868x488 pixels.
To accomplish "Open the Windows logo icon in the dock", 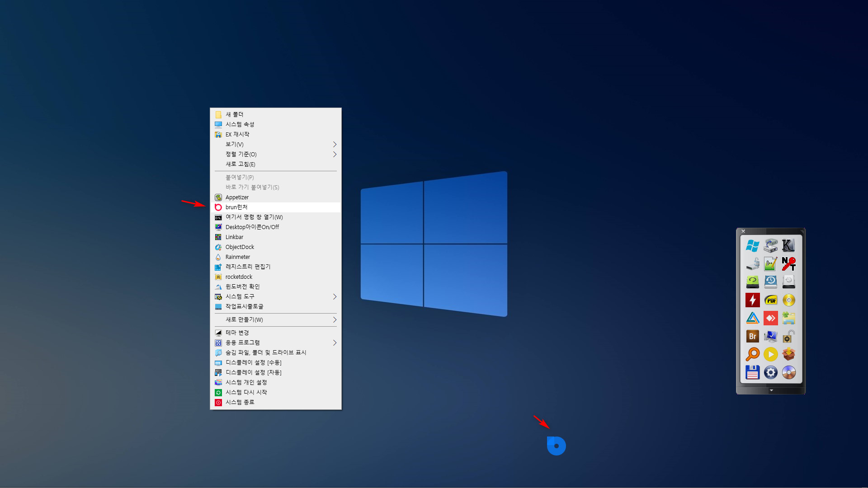I will (753, 246).
